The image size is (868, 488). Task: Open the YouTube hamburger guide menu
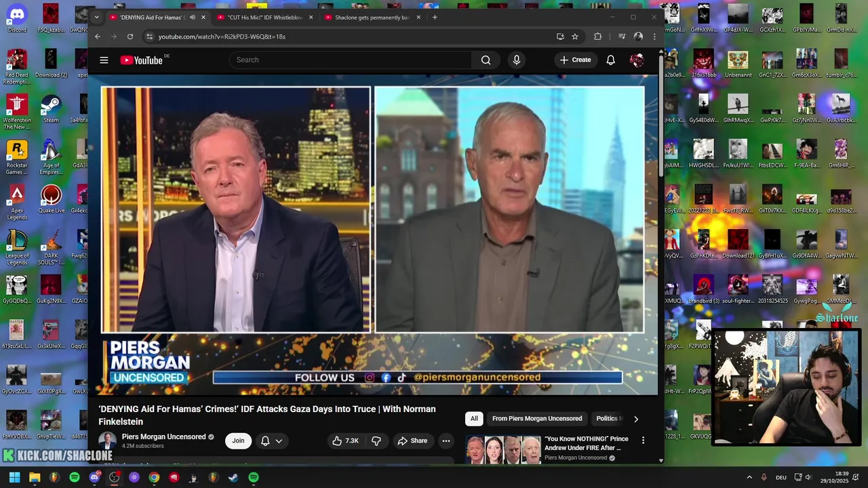click(x=104, y=60)
